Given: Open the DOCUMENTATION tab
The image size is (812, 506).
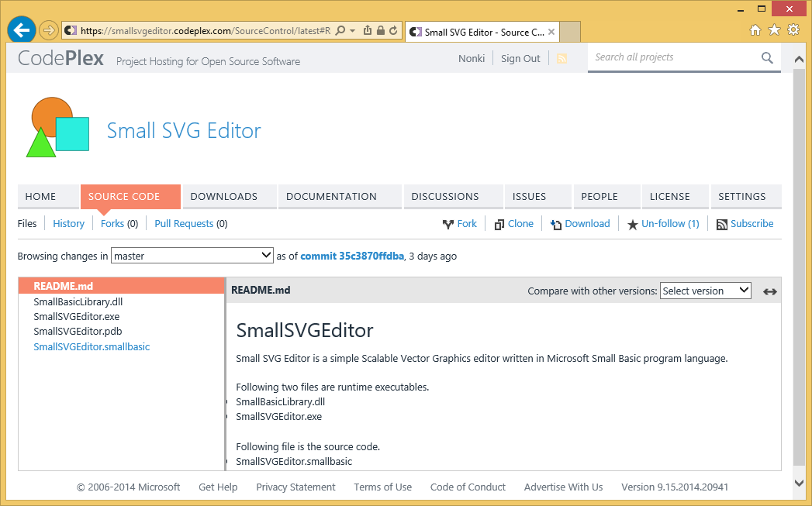Looking at the screenshot, I should click(x=340, y=197).
